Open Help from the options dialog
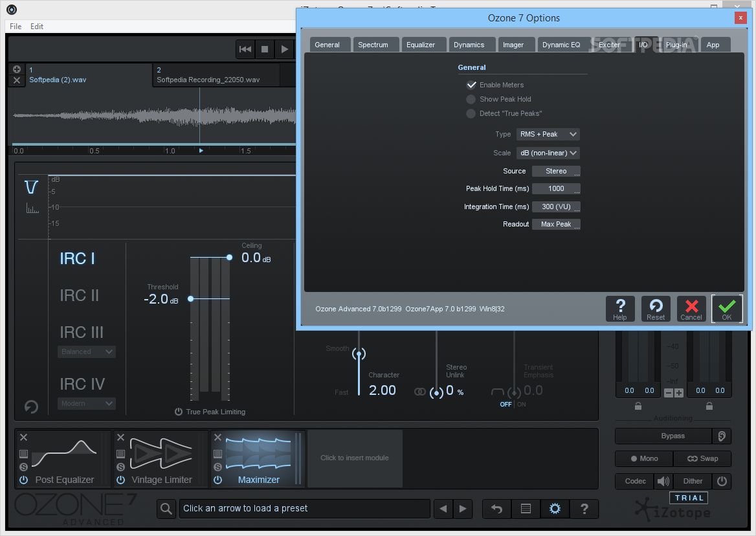Screen dimensions: 756x536 (x=620, y=309)
